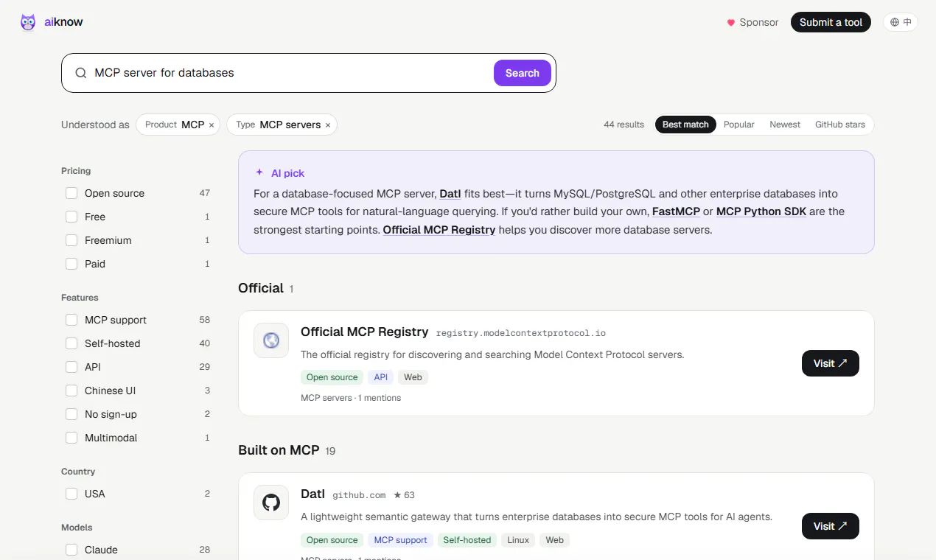Switch sorting to Newest

(x=785, y=125)
